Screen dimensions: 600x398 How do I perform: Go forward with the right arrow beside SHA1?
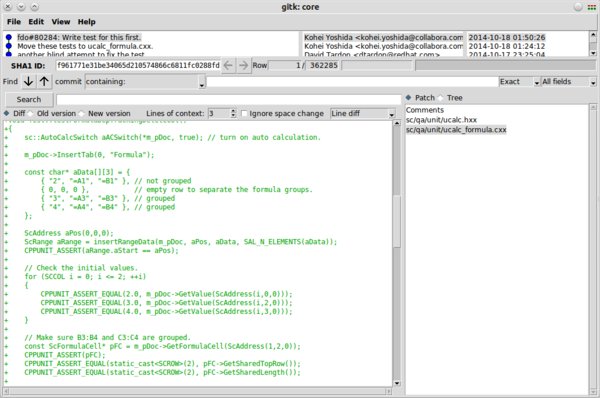tap(243, 65)
